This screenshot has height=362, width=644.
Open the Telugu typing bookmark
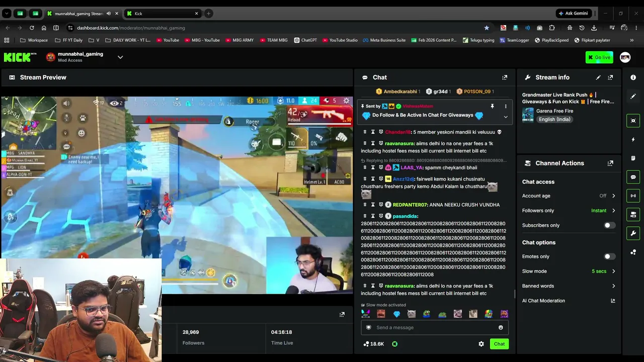click(x=478, y=40)
